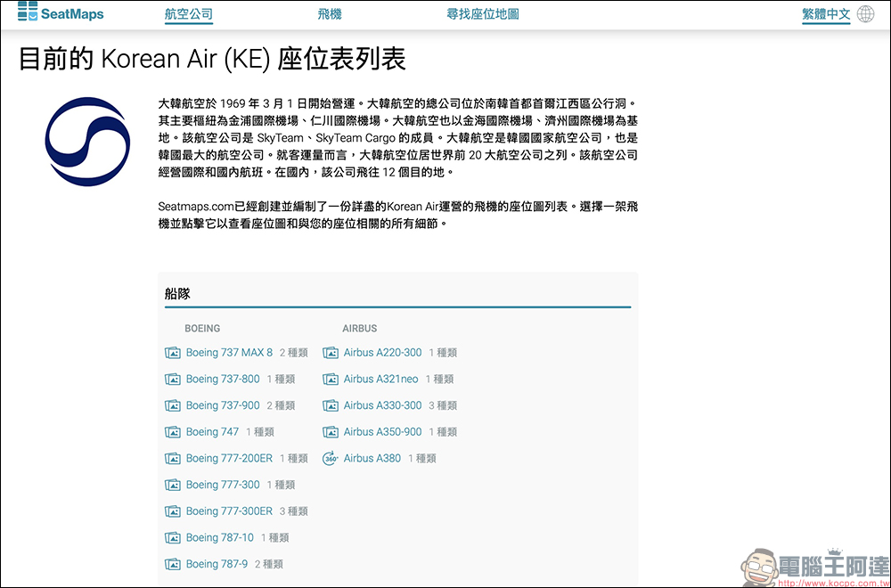Click the BOEING column heading
The image size is (891, 588).
pos(202,329)
